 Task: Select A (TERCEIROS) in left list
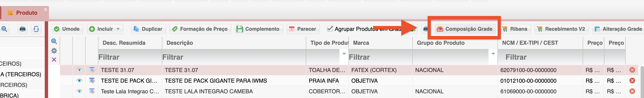pos(21,74)
